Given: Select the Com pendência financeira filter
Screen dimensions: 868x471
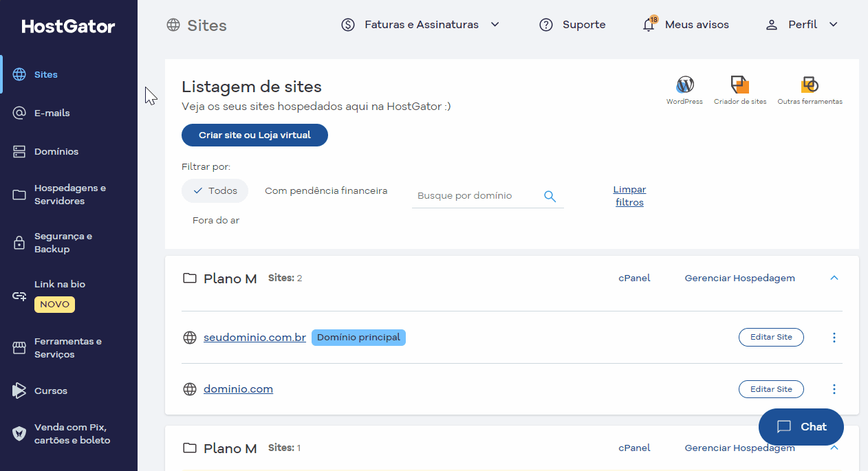Looking at the screenshot, I should [x=326, y=190].
